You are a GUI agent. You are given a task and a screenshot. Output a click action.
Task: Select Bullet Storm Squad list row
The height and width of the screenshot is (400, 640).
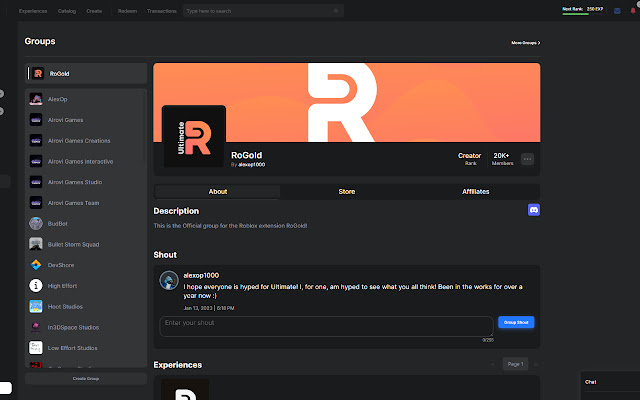(86, 244)
